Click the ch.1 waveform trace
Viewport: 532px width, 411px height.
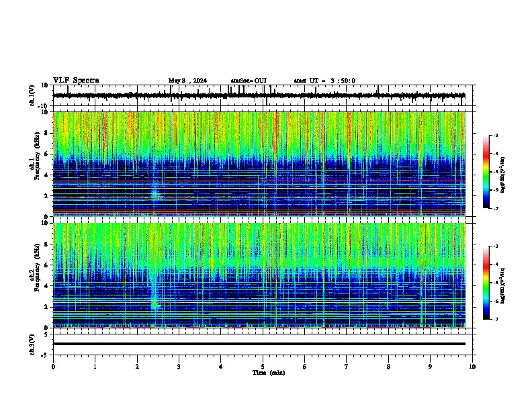259,95
